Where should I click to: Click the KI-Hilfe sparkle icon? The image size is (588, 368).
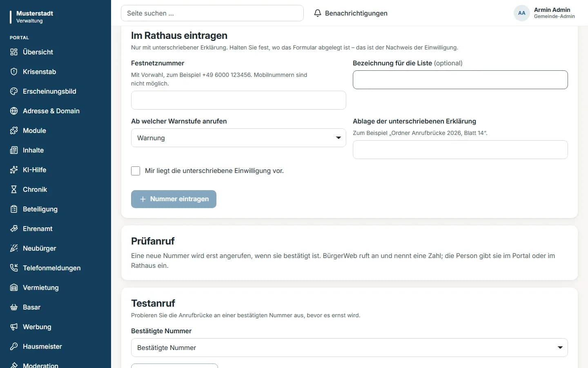(14, 170)
